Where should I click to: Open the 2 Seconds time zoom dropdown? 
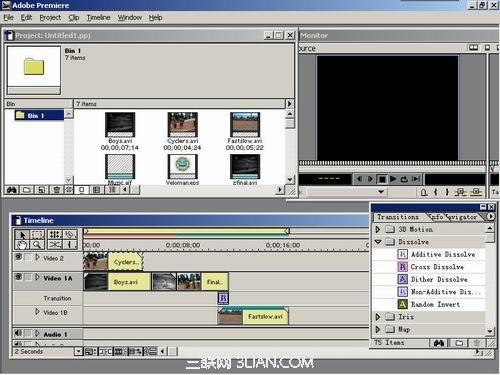79,351
